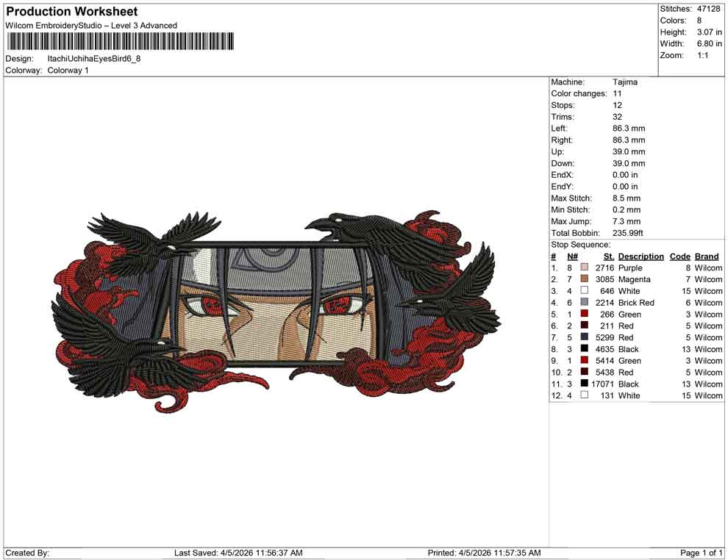Click the Brick Red gray swatch in stop 4
Screen dimensions: 728x560
[584, 302]
